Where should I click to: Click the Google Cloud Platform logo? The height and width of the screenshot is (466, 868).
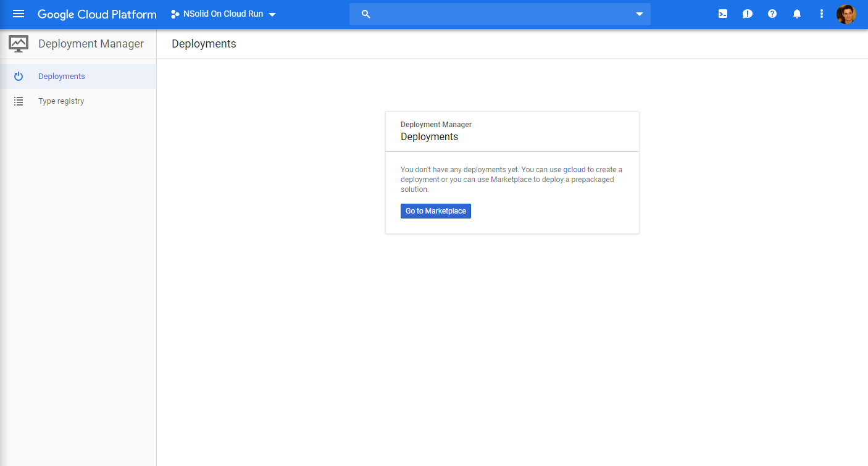click(97, 14)
